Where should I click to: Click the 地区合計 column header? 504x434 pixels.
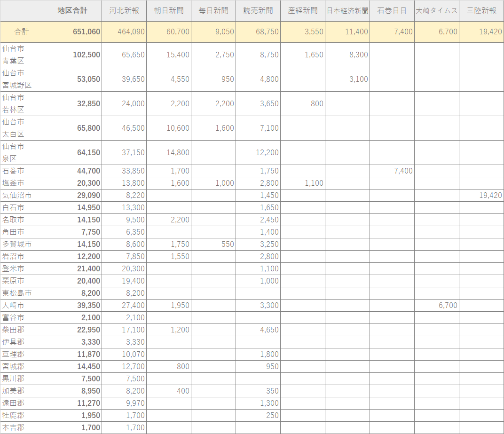point(72,11)
